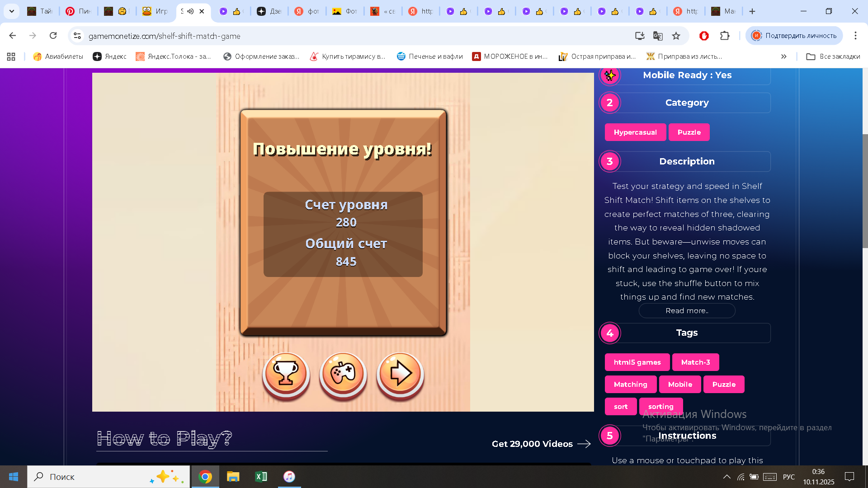Open the music player from the taskbar
Image resolution: width=868 pixels, height=488 pixels.
click(289, 477)
